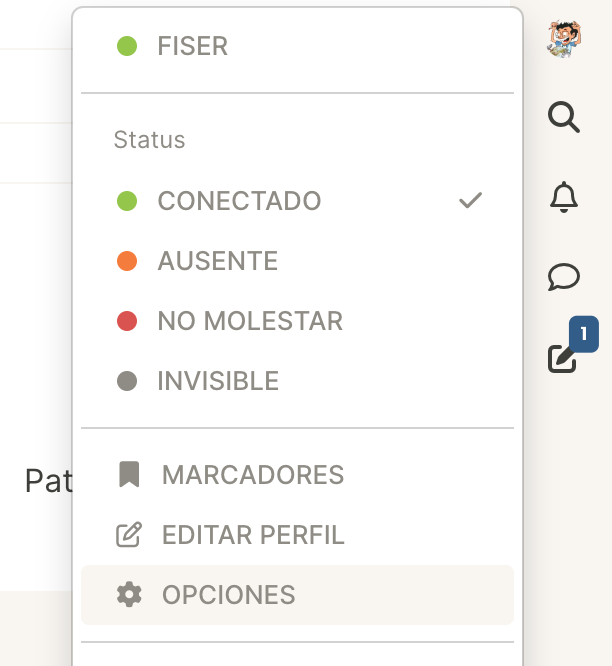Click the red NO MOLESTAR status dot
The image size is (612, 666).
(x=127, y=321)
